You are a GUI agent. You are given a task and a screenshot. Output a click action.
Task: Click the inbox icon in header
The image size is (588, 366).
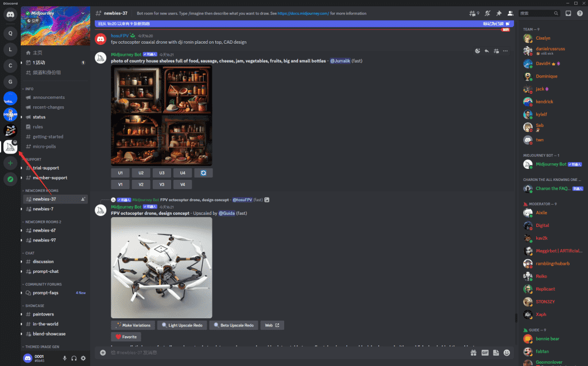pos(568,13)
